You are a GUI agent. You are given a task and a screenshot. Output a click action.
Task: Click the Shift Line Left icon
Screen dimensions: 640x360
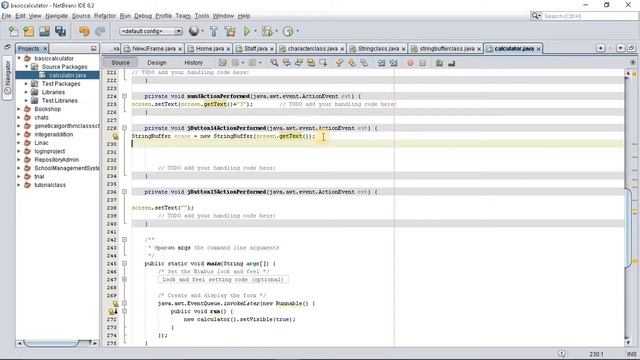[x=381, y=63]
